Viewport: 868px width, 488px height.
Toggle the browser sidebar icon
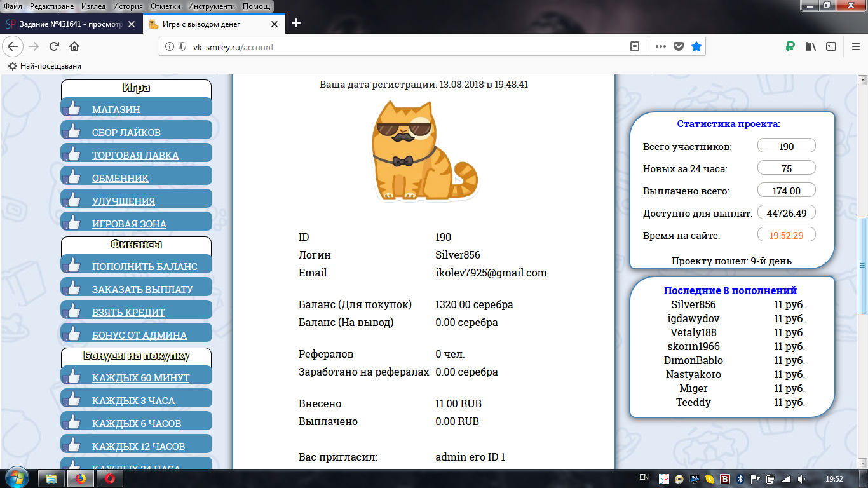point(831,46)
